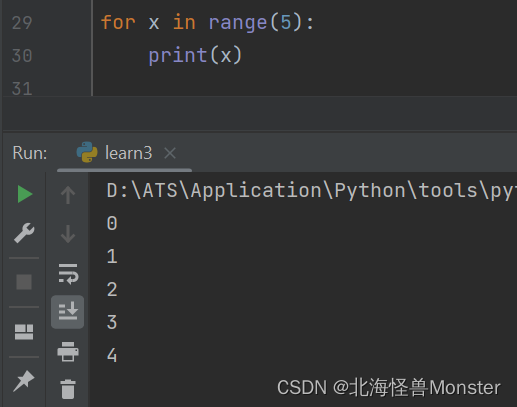Select the learn3 run tab
Viewport: 517px width, 407px height.
(124, 153)
